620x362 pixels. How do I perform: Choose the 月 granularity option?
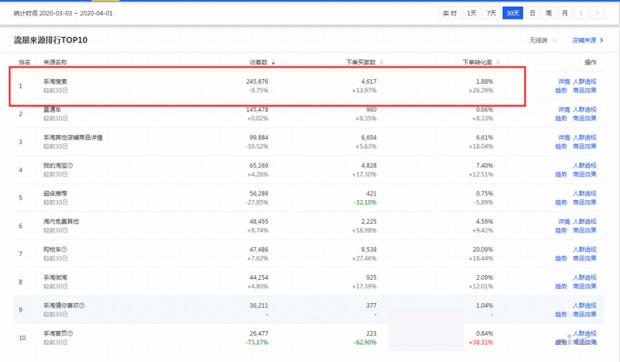coord(565,13)
